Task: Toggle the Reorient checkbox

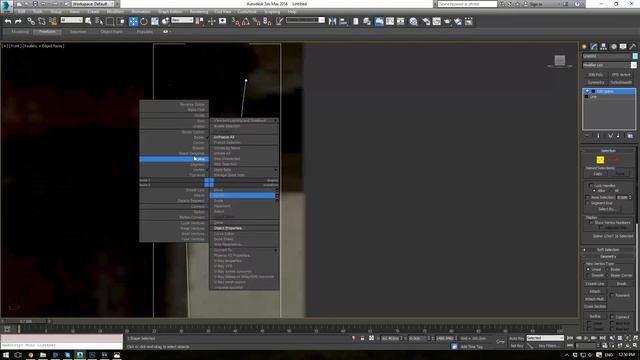Action: tap(612, 295)
